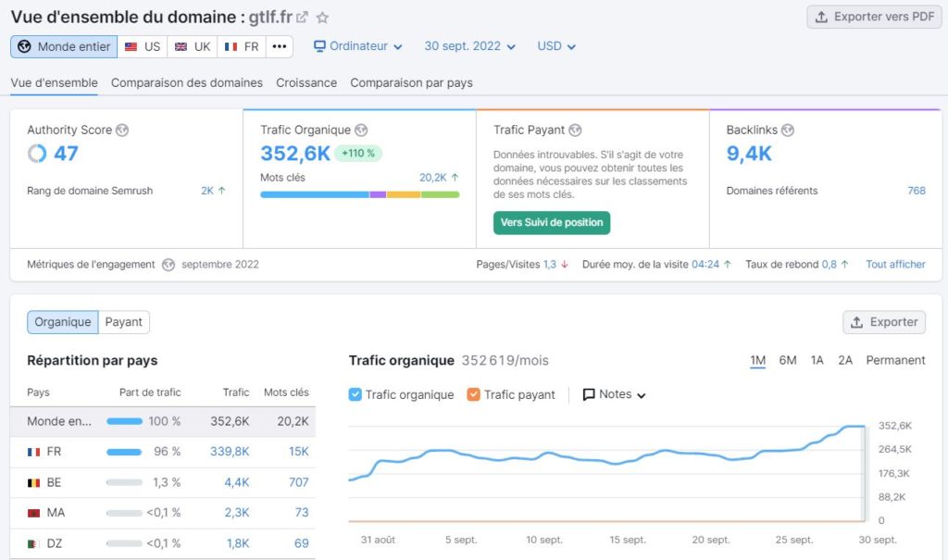
Task: Click the Morocco flag in the MA row
Action: coord(34,513)
